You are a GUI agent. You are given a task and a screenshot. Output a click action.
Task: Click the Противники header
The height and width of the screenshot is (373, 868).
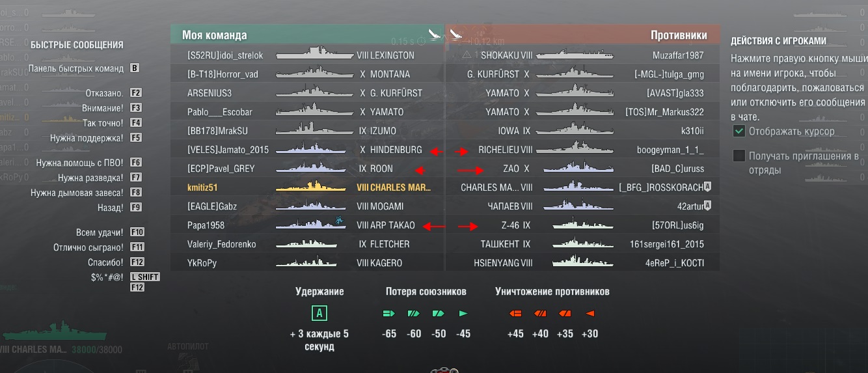pos(679,35)
